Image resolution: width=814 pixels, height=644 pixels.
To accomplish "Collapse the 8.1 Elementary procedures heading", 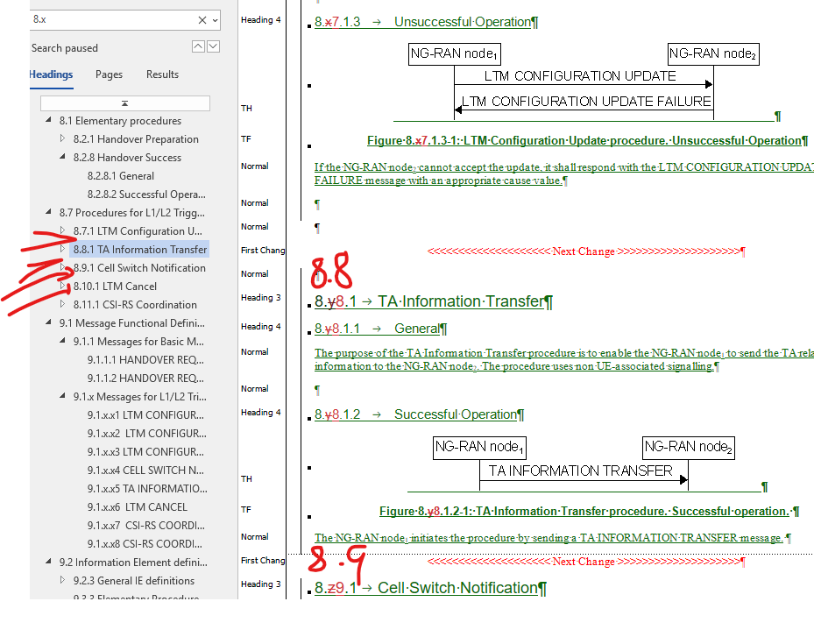I will tap(49, 121).
